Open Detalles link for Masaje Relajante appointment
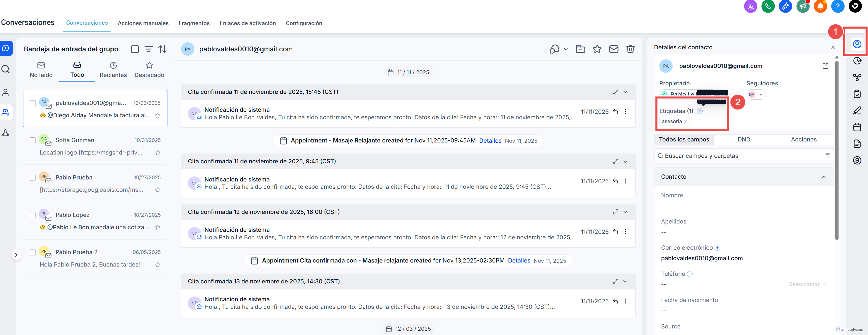Screen dimensions: 868x335 (x=490, y=141)
